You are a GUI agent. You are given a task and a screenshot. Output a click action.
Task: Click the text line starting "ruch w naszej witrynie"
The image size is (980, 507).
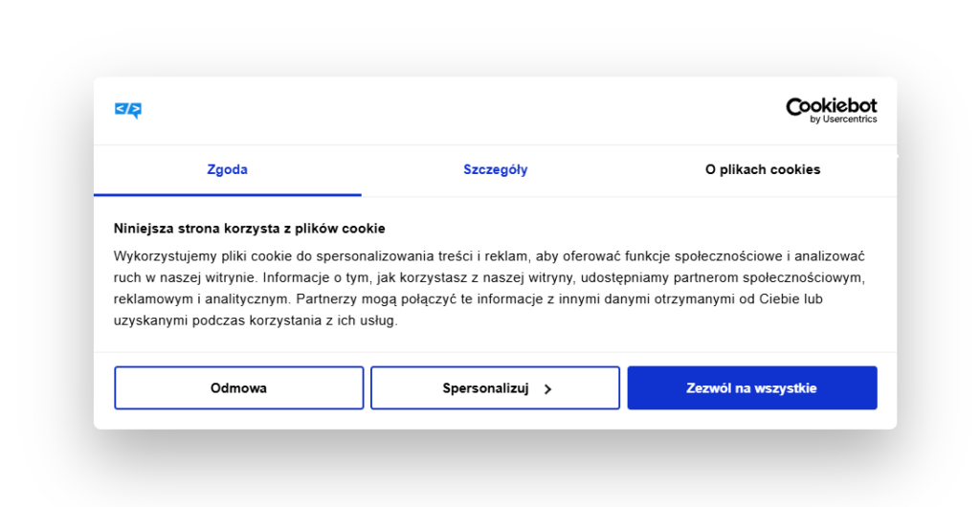coord(488,277)
